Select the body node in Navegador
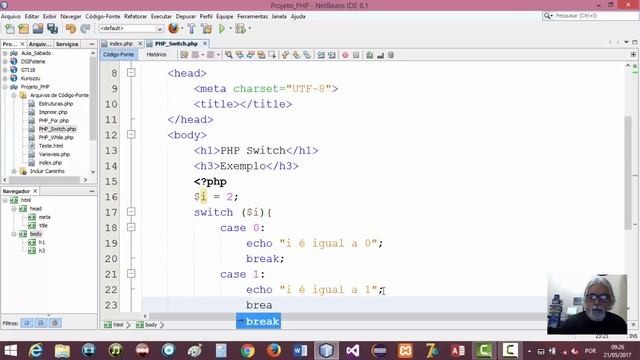 (x=36, y=234)
